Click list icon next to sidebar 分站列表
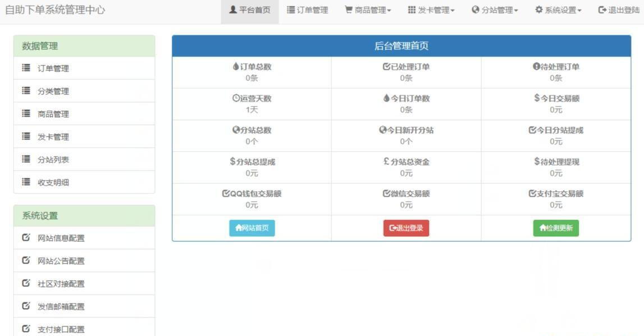The image size is (644, 336). tap(26, 159)
